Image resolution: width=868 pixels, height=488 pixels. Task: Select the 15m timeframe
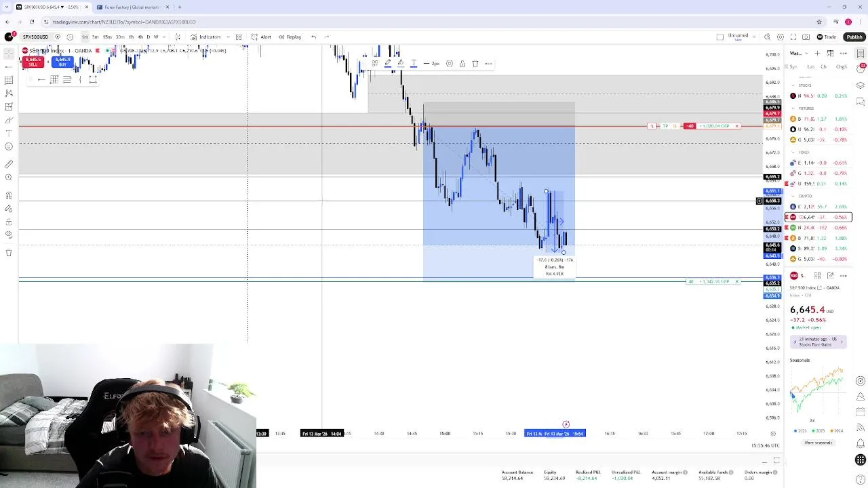pyautogui.click(x=107, y=37)
